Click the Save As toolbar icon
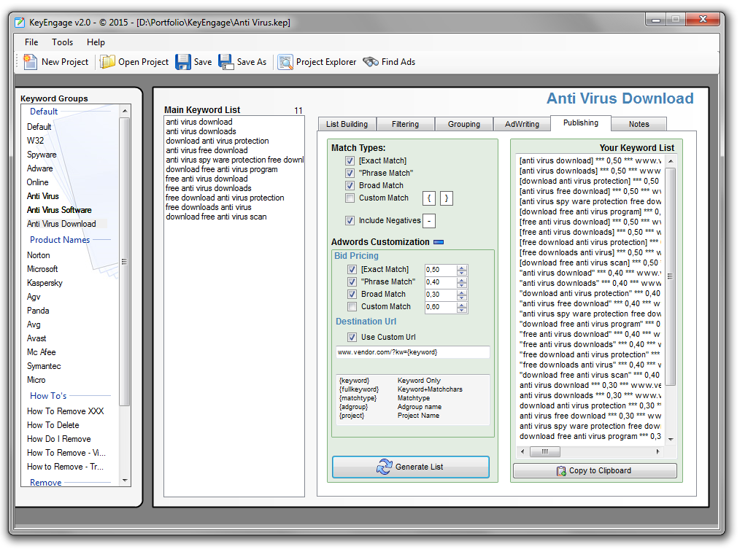This screenshot has width=756, height=552. [x=226, y=62]
